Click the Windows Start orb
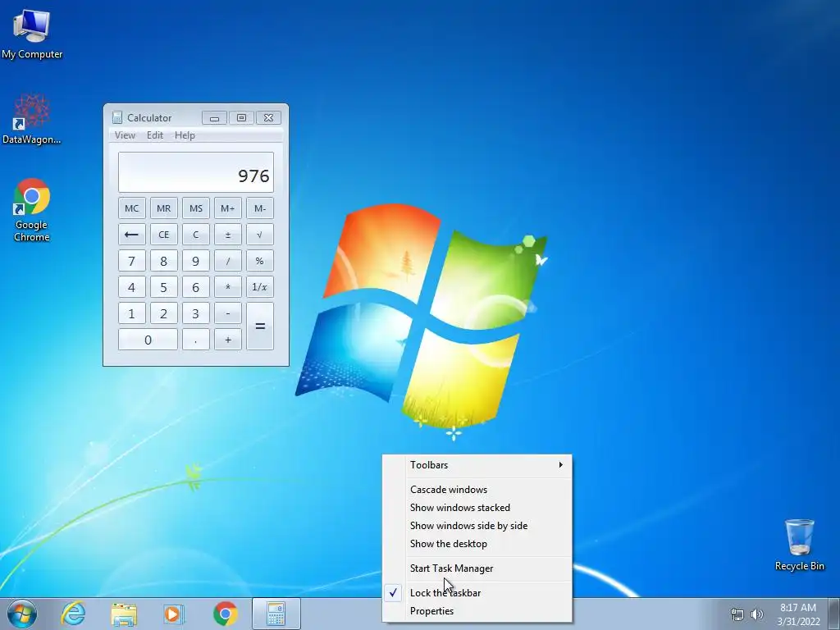Viewport: 840px width, 630px height. click(22, 614)
